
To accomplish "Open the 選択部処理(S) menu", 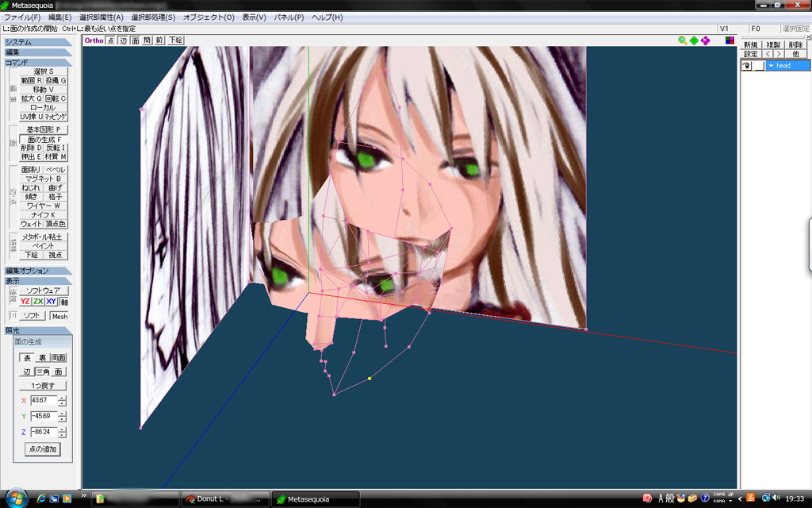I will click(153, 17).
